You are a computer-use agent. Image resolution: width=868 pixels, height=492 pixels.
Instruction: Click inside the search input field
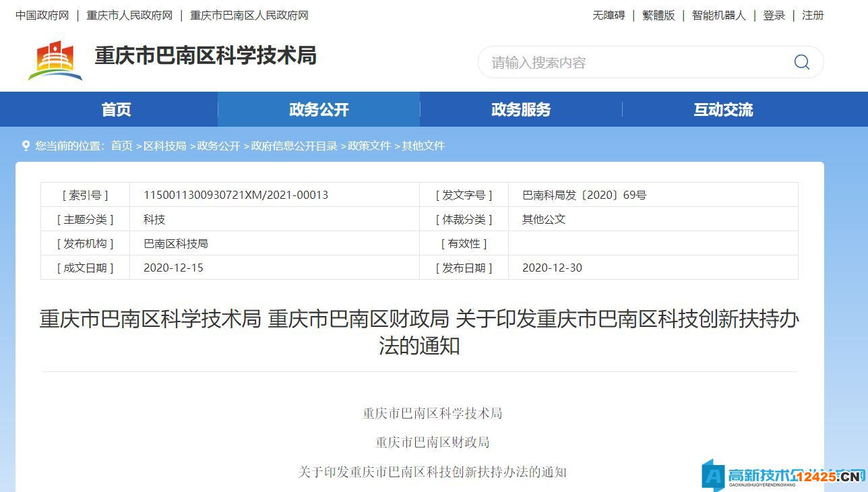[607, 61]
